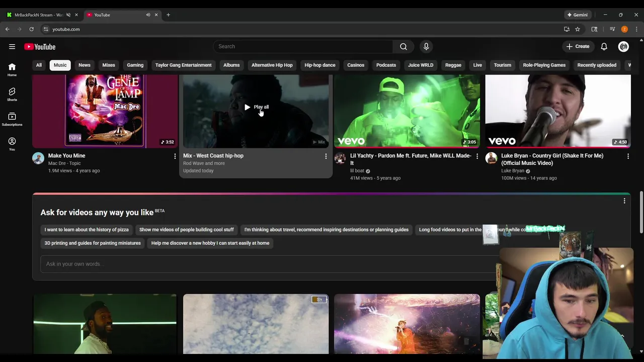Screen dimensions: 644x362
Task: Open more options for Lil Yachty Pardon Me
Action: coord(477,156)
